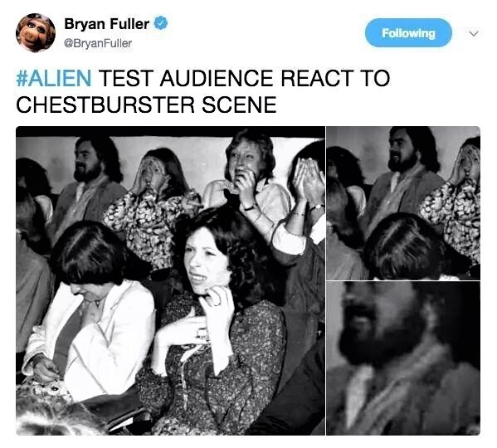This screenshot has width=497, height=448.
Task: Open the bottom-right blurry close-up photo
Action: tap(403, 358)
